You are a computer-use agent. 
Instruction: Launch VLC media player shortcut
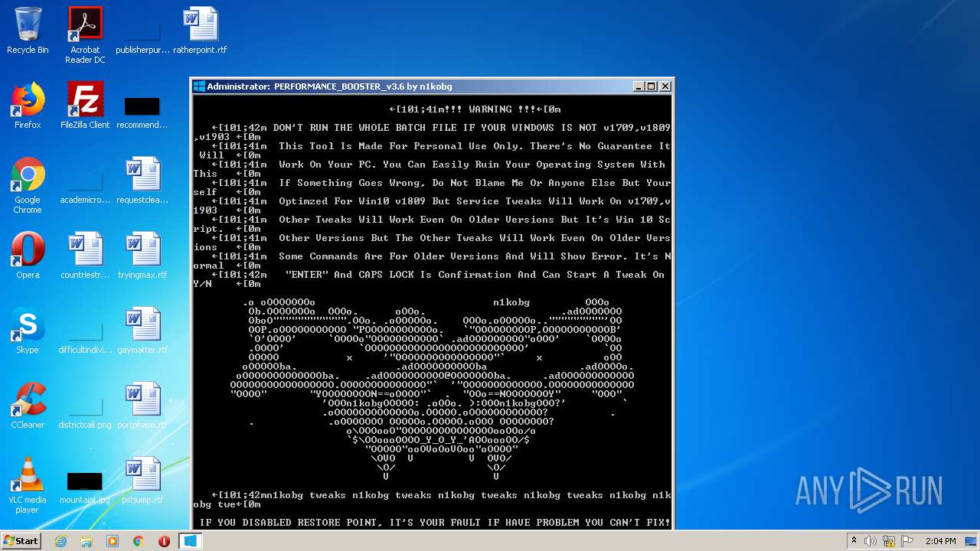click(28, 485)
